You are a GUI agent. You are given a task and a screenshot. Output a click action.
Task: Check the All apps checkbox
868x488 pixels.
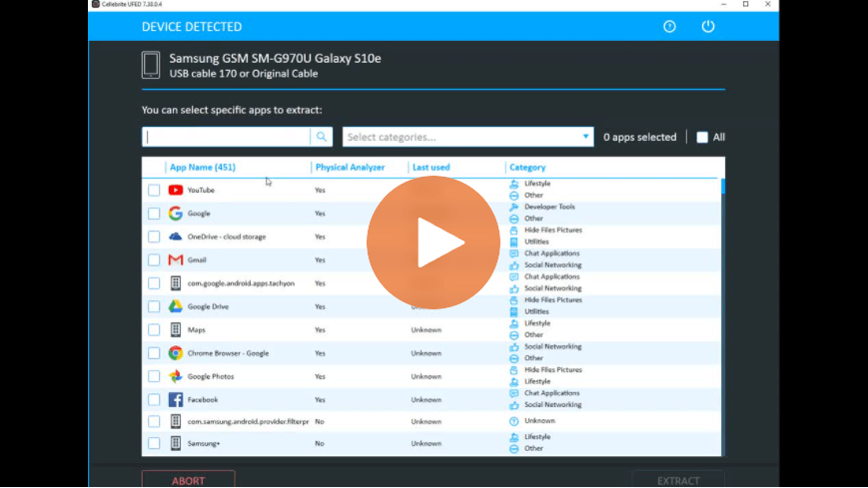tap(702, 138)
